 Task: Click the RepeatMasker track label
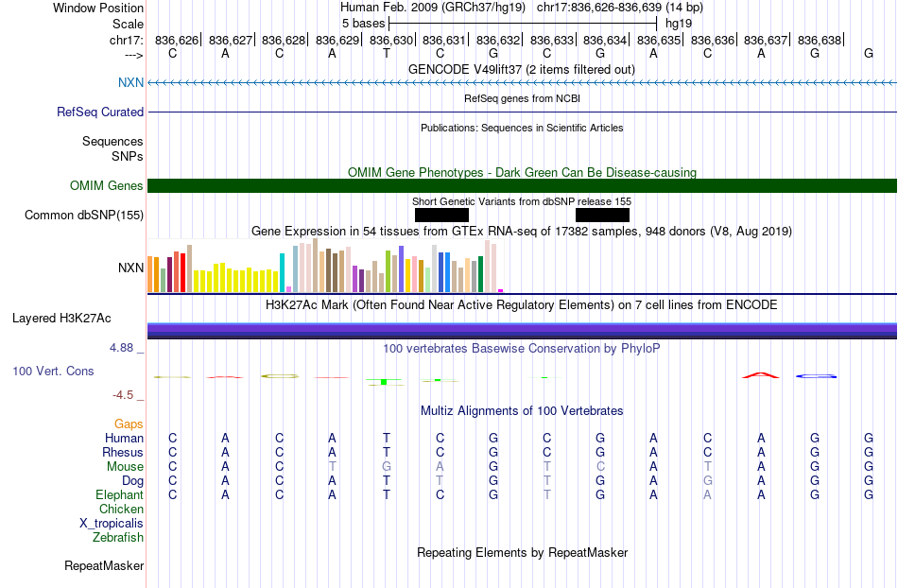pyautogui.click(x=104, y=565)
